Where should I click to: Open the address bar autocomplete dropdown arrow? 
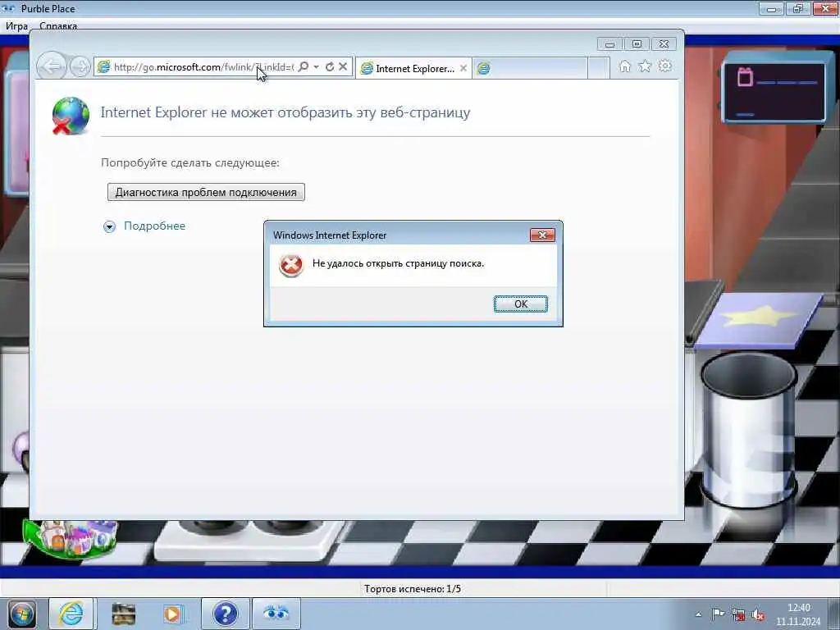coord(316,67)
